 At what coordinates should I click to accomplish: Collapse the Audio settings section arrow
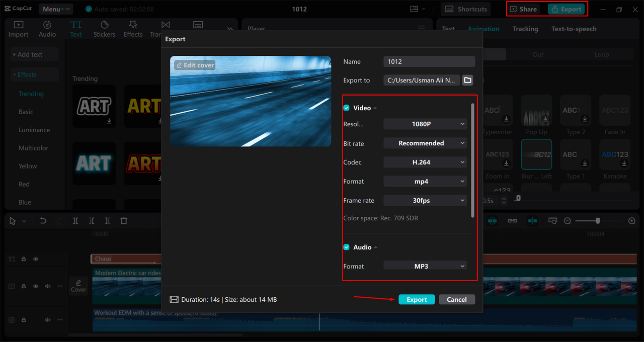pos(375,247)
